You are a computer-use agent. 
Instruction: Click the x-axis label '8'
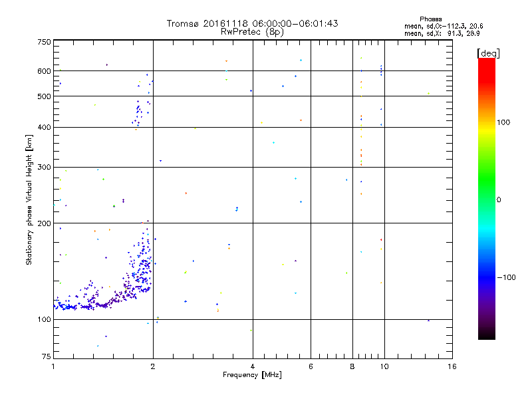pos(352,366)
